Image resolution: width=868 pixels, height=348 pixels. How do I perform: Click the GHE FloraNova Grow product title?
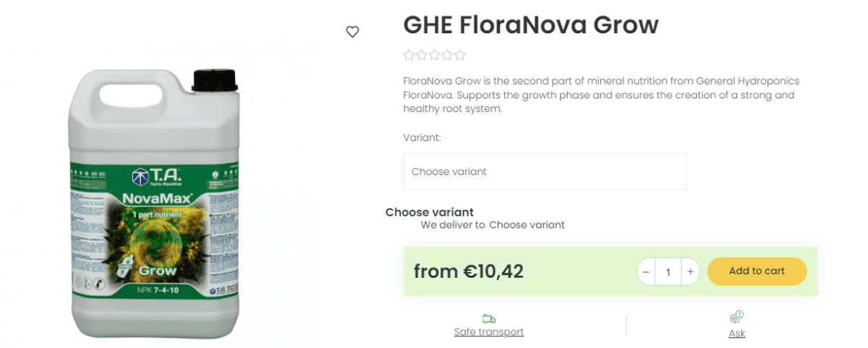[x=531, y=25]
